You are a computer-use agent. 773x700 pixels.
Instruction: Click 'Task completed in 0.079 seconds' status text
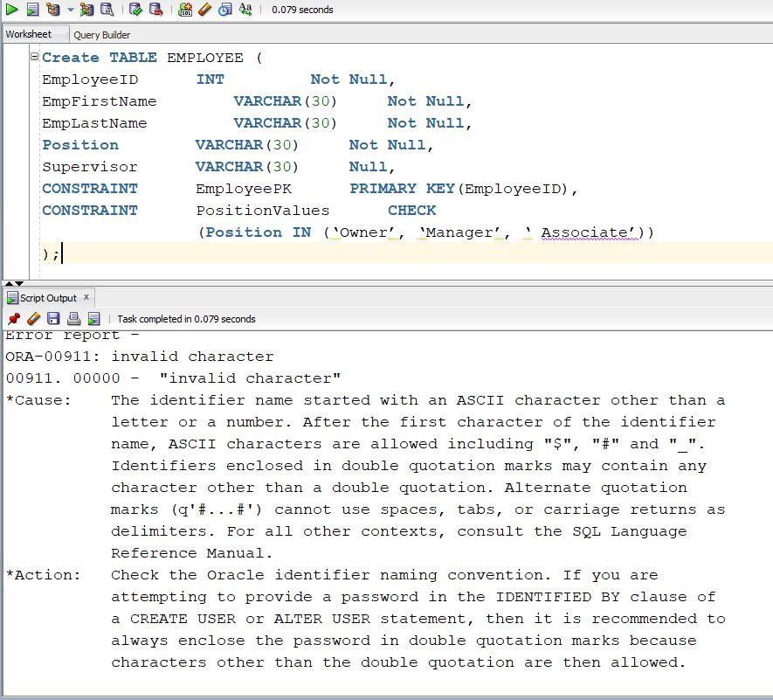pos(186,319)
